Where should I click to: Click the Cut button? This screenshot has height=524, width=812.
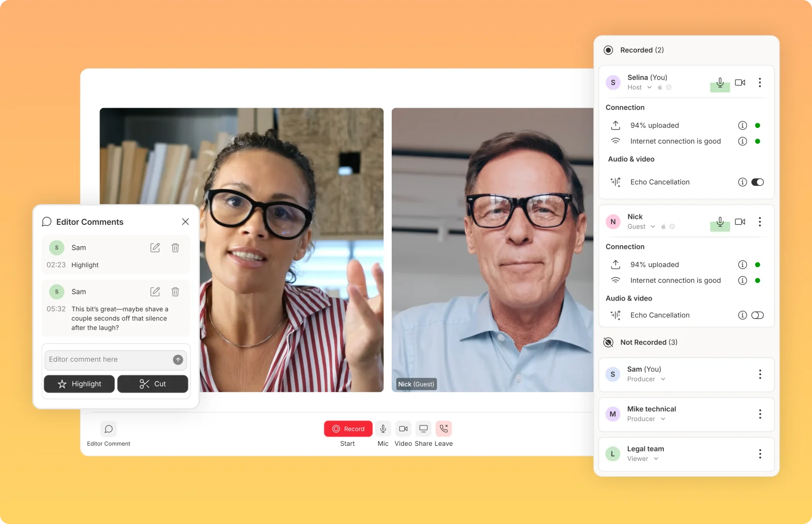point(153,384)
